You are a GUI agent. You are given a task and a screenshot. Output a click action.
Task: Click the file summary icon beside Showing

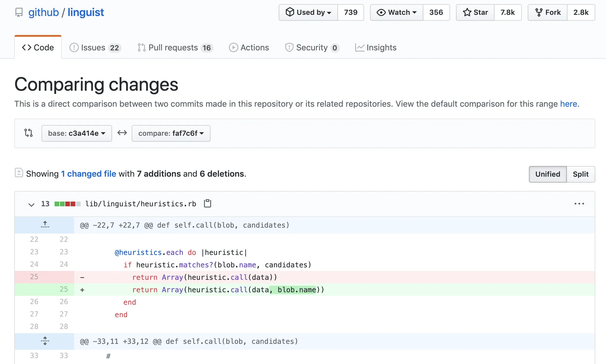click(x=19, y=173)
